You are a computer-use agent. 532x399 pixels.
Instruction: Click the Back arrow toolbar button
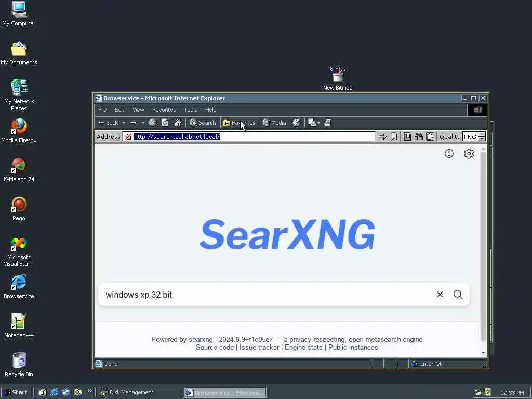click(108, 123)
